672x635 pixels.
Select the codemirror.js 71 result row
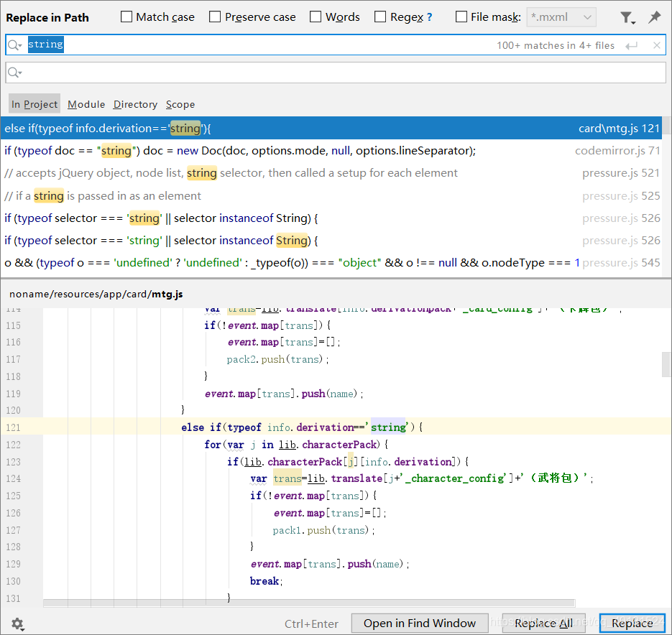(x=331, y=150)
